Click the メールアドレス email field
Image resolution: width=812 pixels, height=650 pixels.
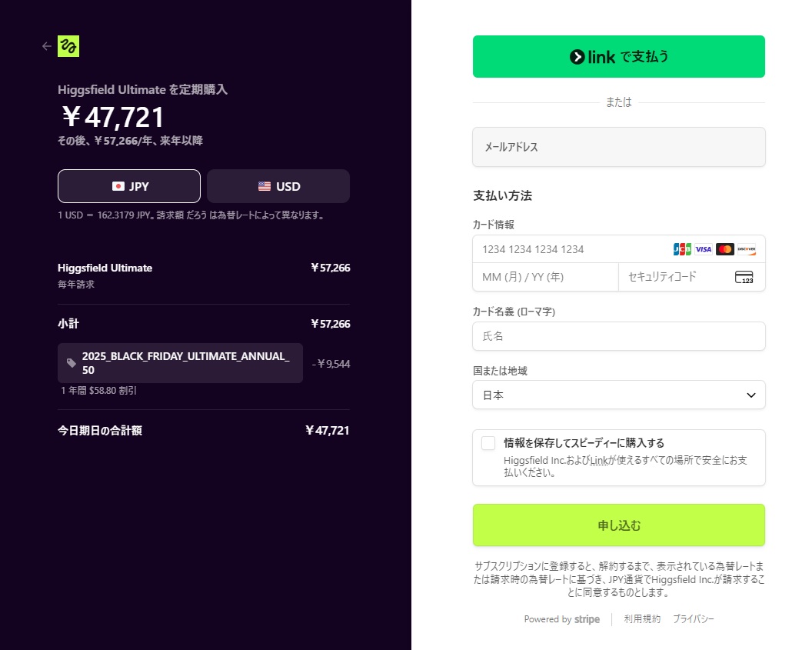[x=618, y=147]
